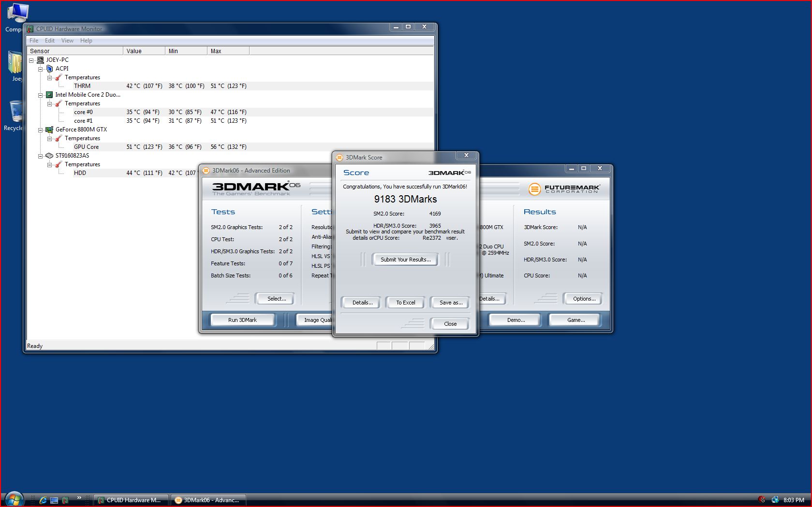Screen dimensions: 812x507
Task: Click the GeForce 8800M GTX graphics card icon
Action: (49, 130)
